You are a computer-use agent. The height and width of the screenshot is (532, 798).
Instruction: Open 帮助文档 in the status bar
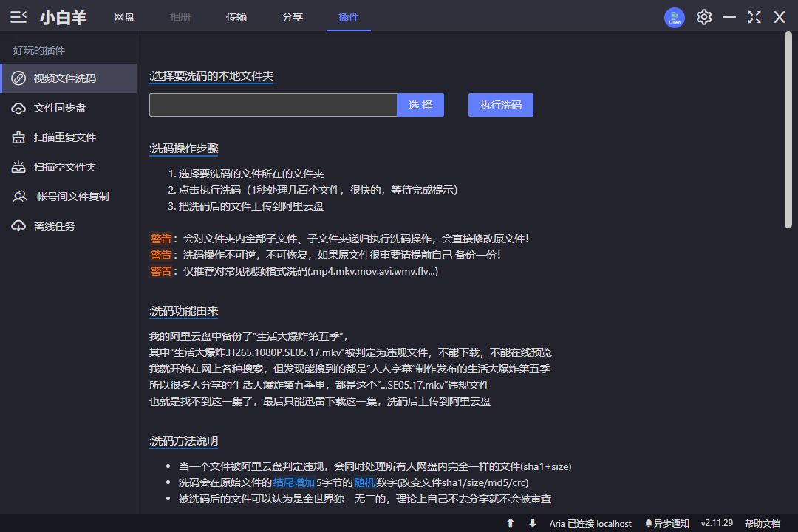tap(762, 523)
